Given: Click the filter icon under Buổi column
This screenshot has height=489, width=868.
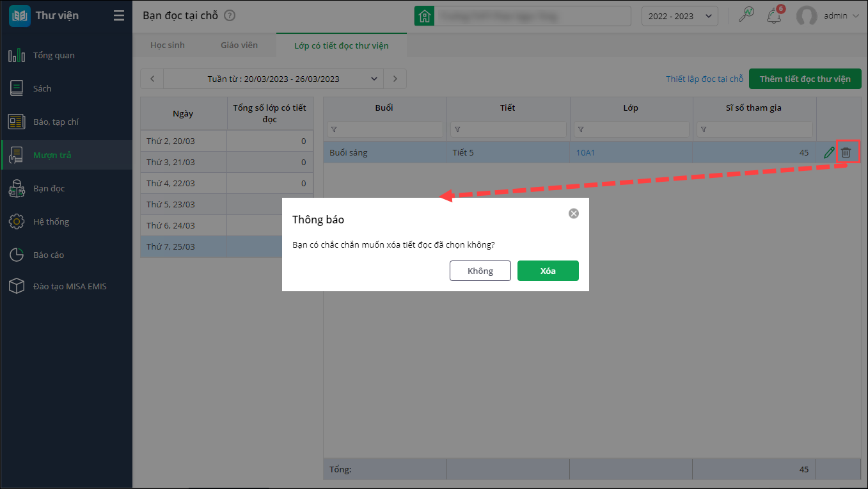Looking at the screenshot, I should point(333,130).
